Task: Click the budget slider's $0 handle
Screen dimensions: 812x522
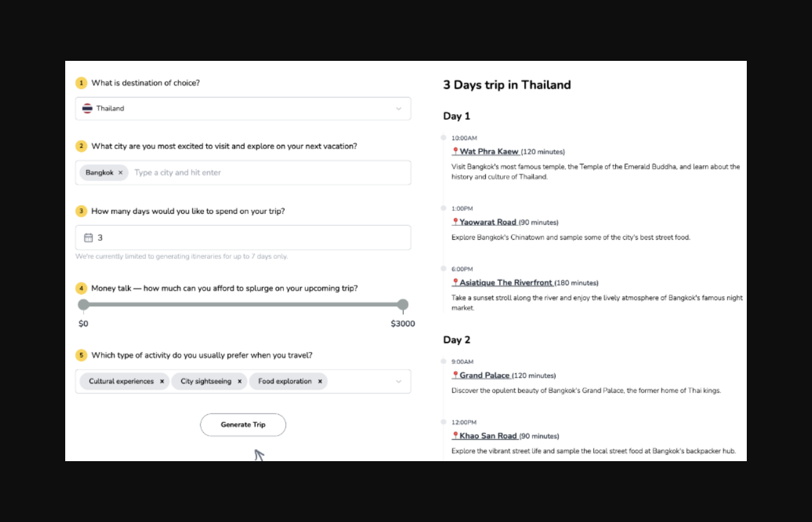Action: (x=83, y=305)
